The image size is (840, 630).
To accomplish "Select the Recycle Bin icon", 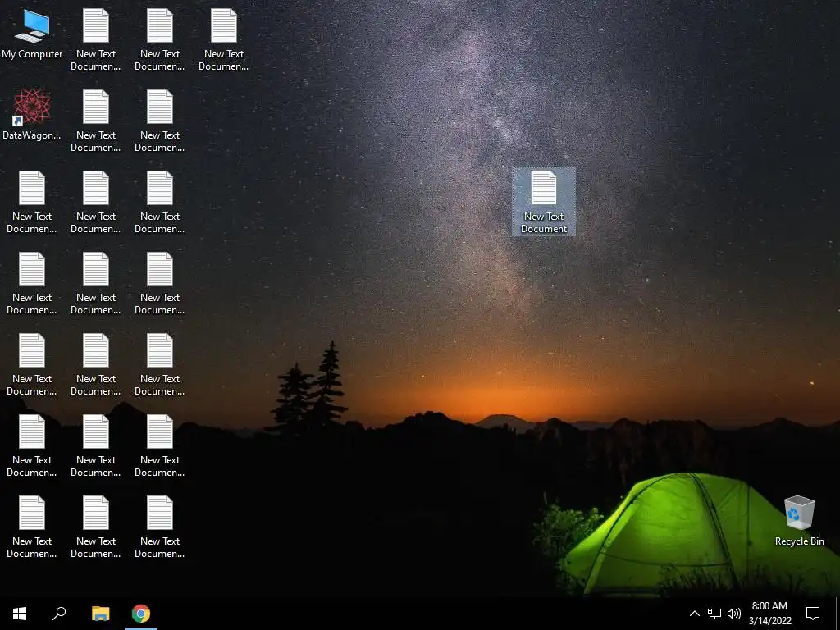I will tap(799, 521).
